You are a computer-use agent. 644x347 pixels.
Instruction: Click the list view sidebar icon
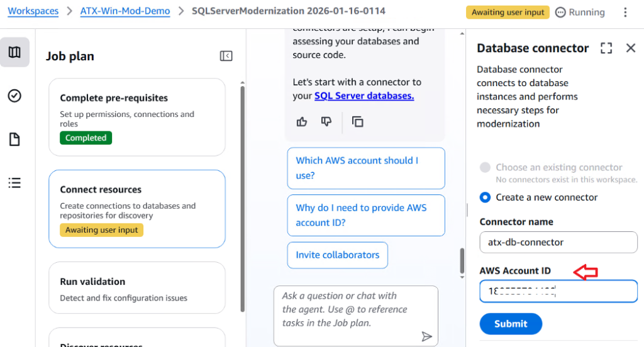click(x=14, y=183)
